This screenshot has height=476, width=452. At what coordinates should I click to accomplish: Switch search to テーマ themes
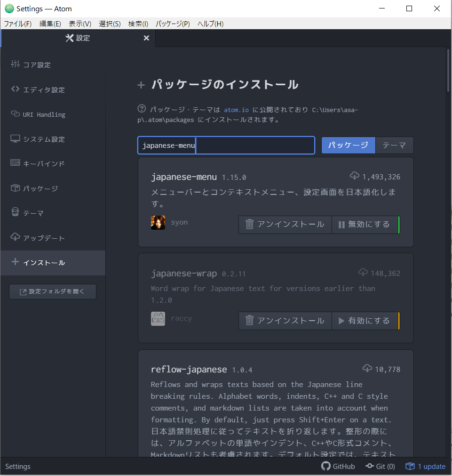coord(394,145)
